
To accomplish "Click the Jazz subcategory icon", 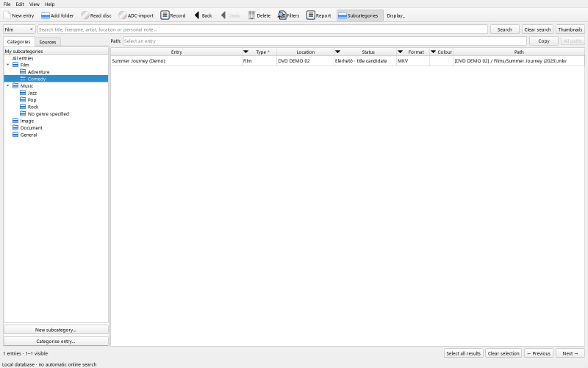I will click(23, 93).
